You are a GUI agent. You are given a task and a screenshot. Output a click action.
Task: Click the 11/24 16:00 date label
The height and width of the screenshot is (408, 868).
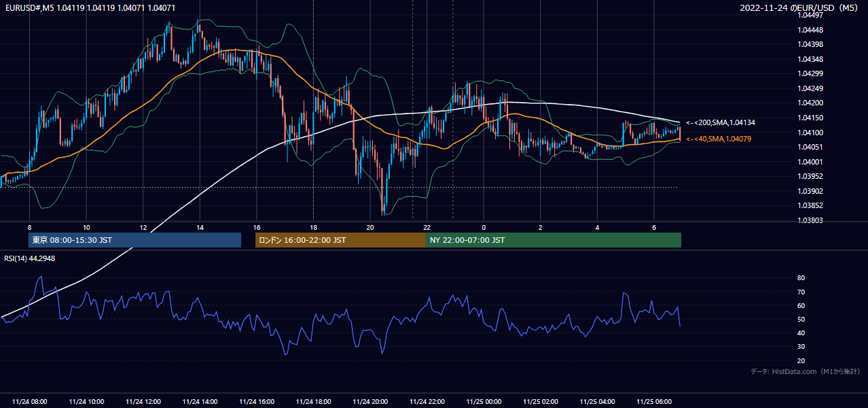tap(257, 402)
